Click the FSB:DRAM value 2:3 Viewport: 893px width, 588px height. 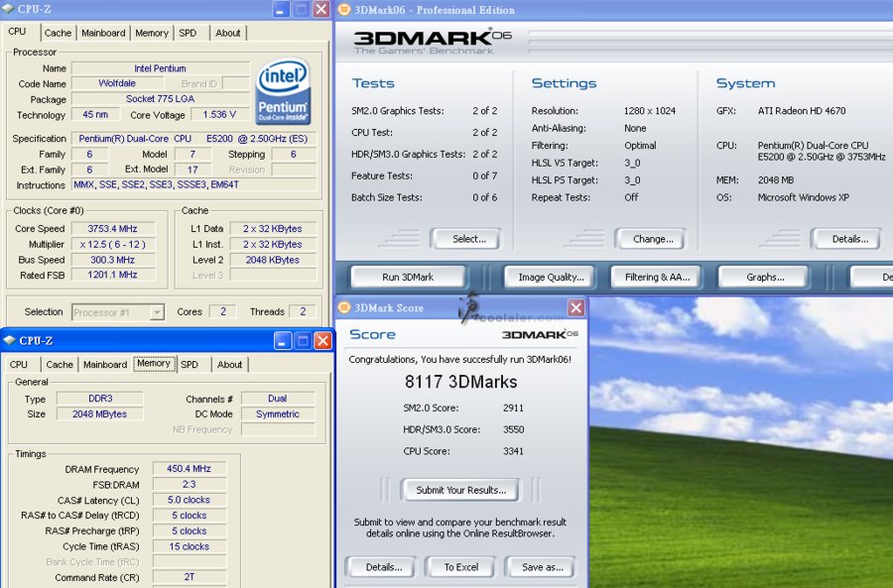190,485
